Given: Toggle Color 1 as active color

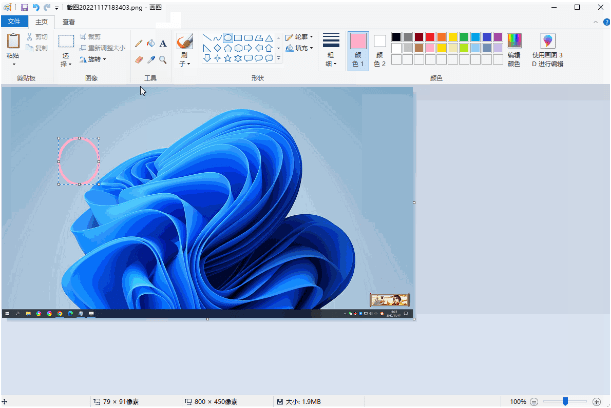Looking at the screenshot, I should pyautogui.click(x=358, y=51).
